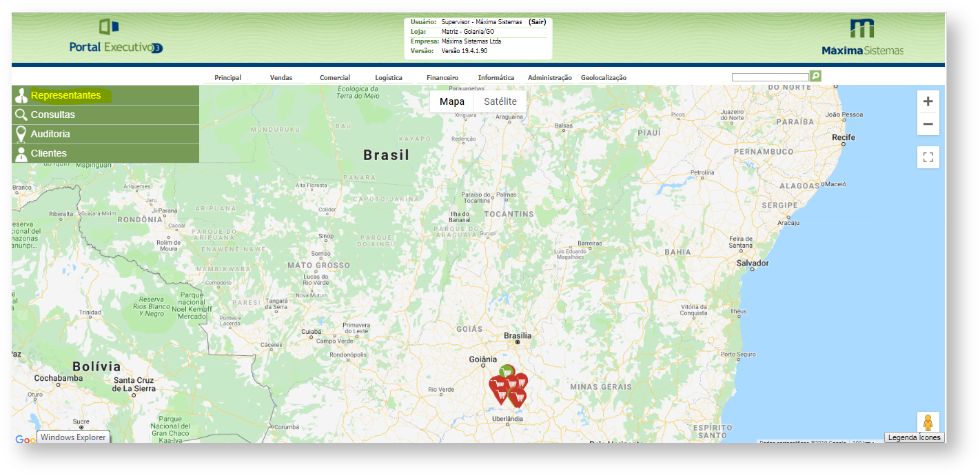Viewport: 980px width, 476px height.
Task: Click the Recife city label
Action: coord(844,137)
